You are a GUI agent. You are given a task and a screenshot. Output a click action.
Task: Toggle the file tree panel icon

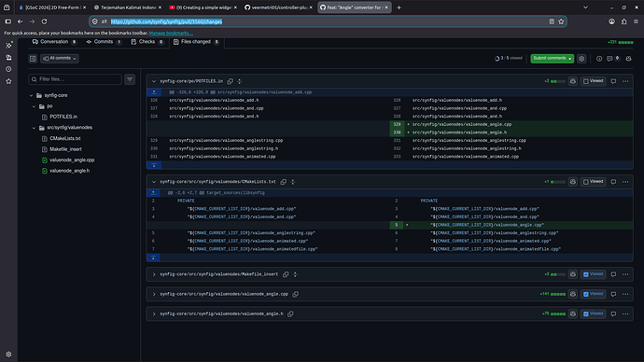[33, 59]
